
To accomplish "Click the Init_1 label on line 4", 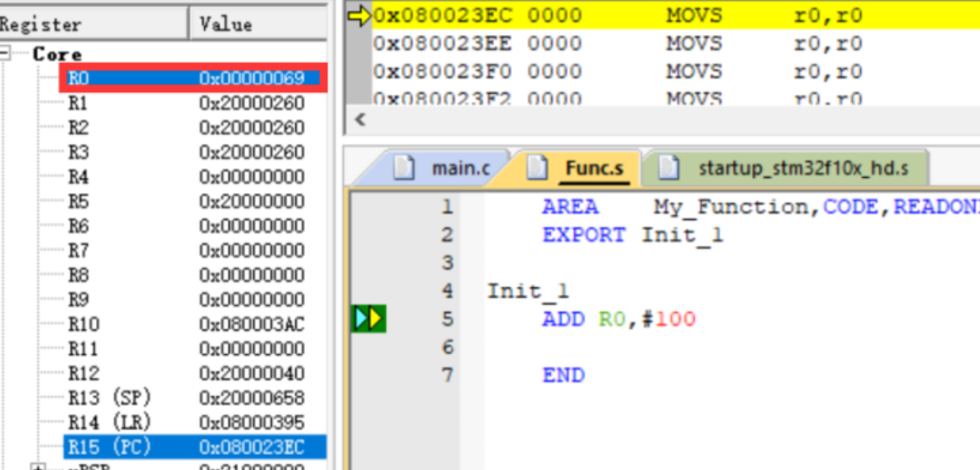I will click(528, 291).
